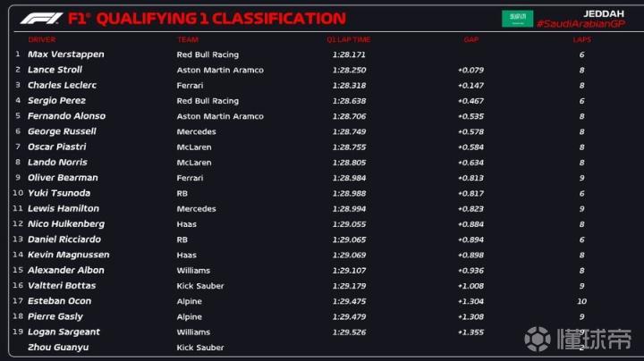The image size is (644, 361).
Task: Click the soccer ball watermark logo
Action: pos(538,339)
